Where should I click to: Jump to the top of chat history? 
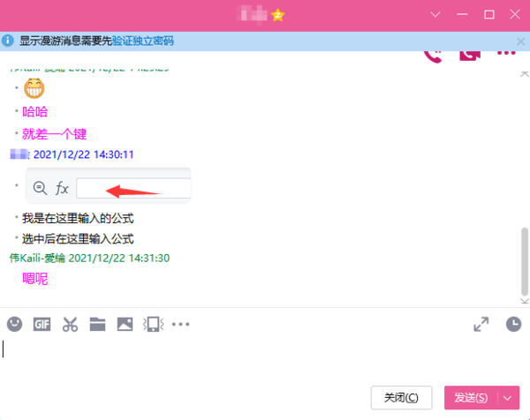coord(525,74)
